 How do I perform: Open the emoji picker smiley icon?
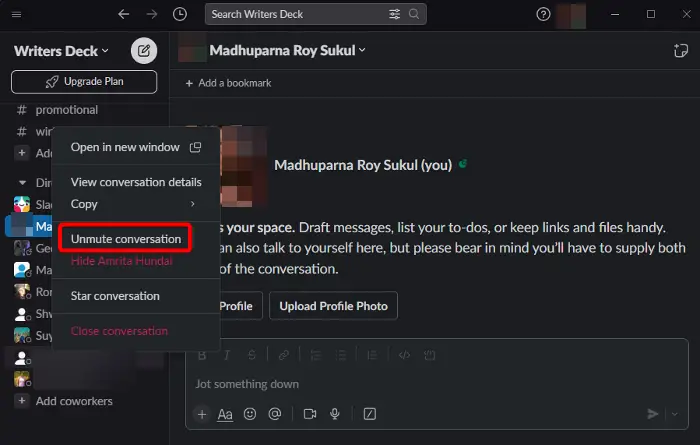pyautogui.click(x=250, y=414)
